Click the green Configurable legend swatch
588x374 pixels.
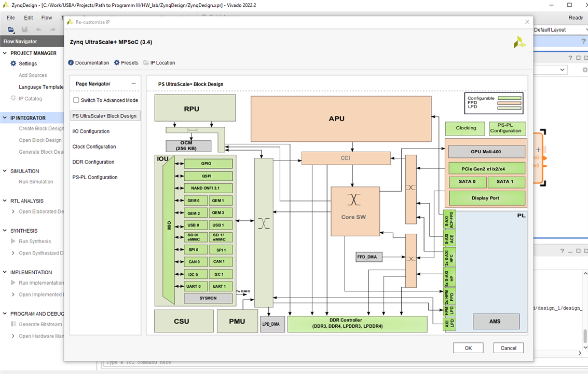pos(509,98)
